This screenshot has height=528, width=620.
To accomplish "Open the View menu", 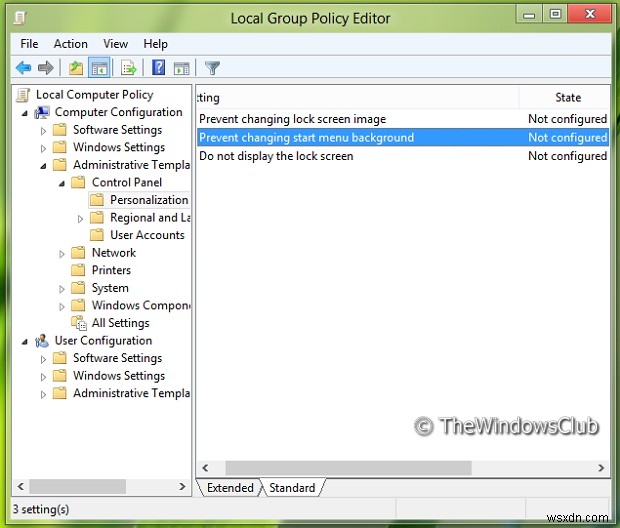I will [115, 44].
